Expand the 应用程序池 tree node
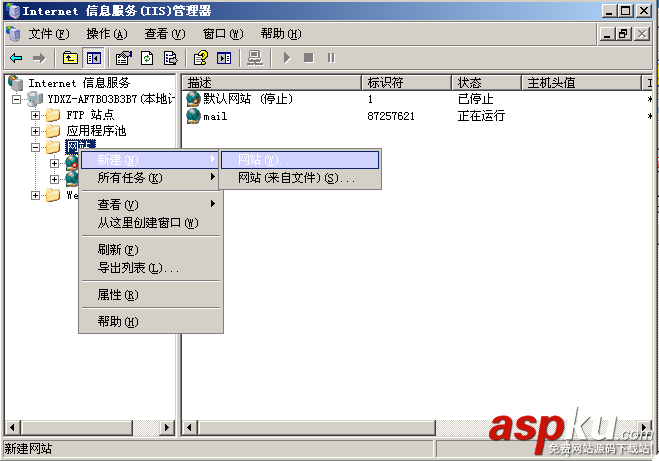The height and width of the screenshot is (461, 659). click(35, 131)
